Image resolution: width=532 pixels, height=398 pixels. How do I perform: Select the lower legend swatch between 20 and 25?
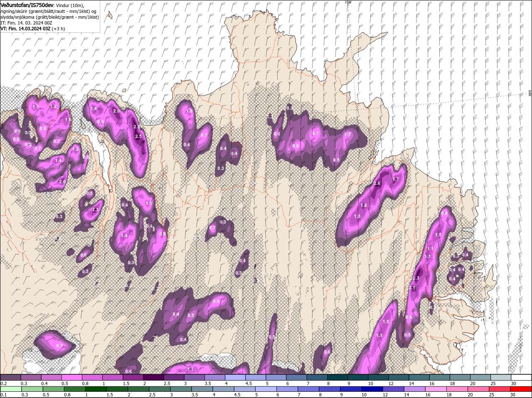(x=479, y=389)
